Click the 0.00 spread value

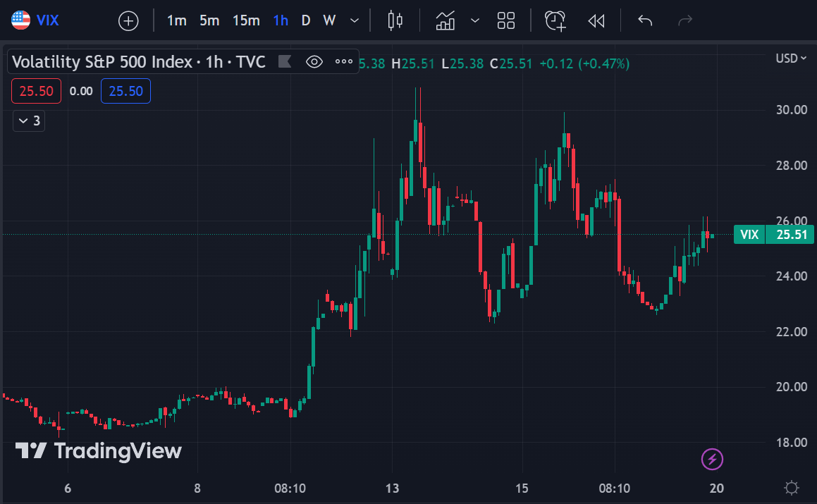[x=81, y=91]
